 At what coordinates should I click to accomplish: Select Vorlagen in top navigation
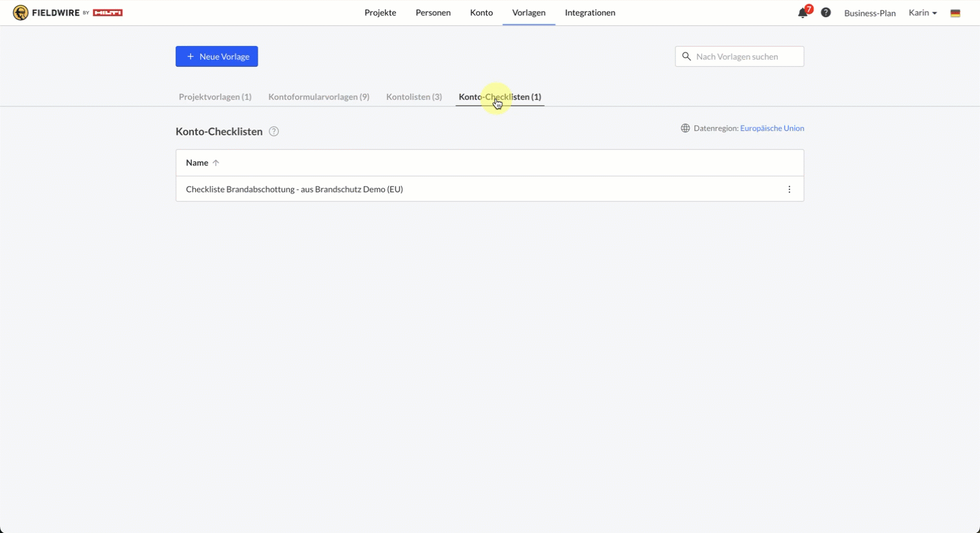click(529, 12)
